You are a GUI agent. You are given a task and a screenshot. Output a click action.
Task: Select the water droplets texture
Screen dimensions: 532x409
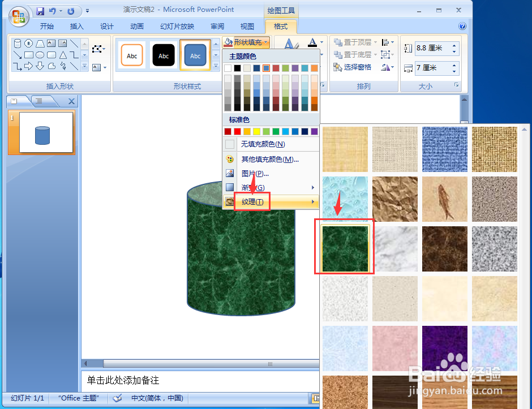(345, 199)
